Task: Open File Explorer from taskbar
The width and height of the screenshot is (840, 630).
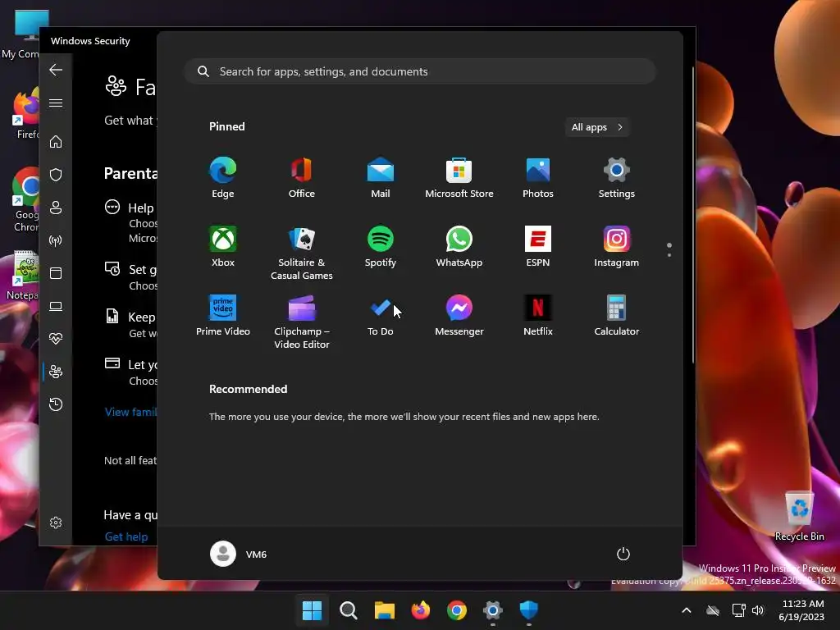Action: [x=384, y=610]
